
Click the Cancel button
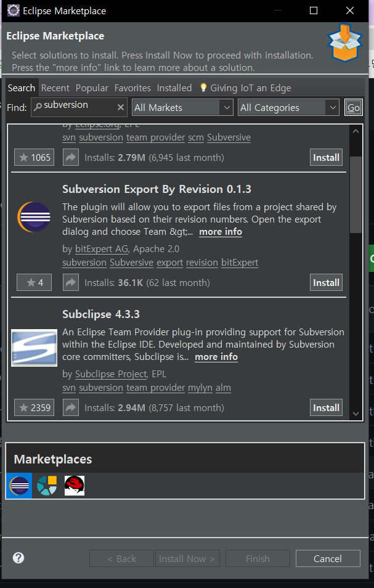[328, 558]
